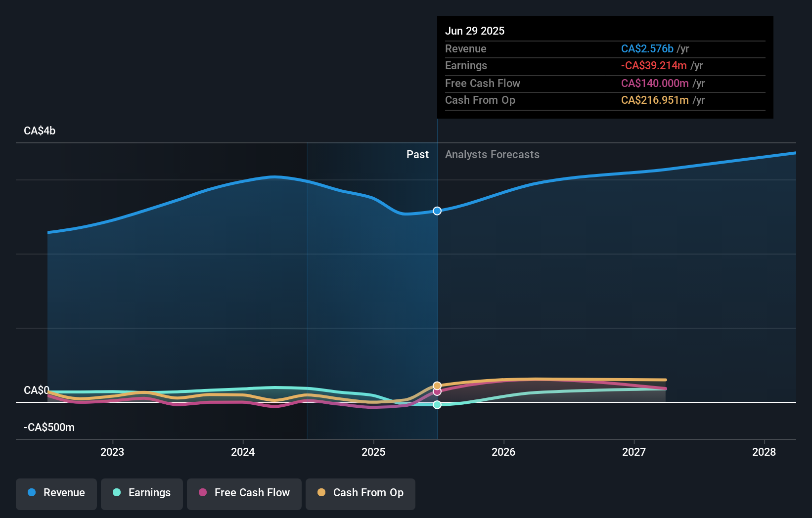Select the pink Free Cash Flow data marker
Image resolution: width=812 pixels, height=518 pixels.
point(437,391)
